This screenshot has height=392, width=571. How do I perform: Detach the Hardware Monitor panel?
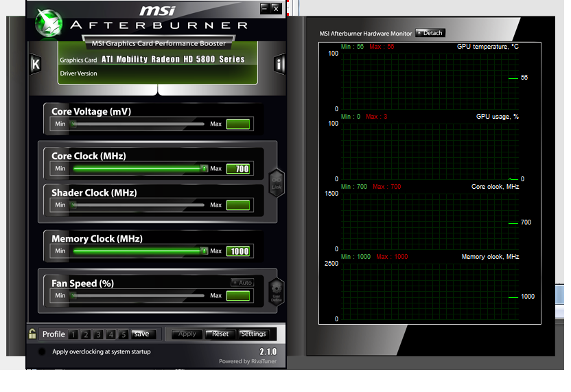[x=430, y=33]
